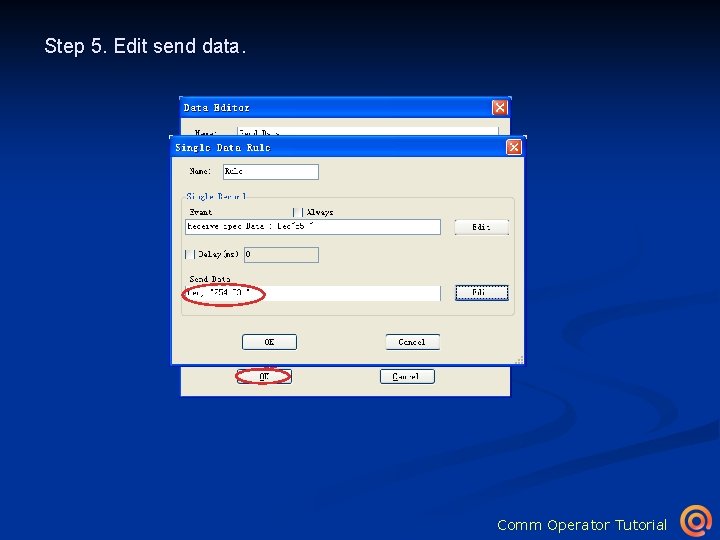The width and height of the screenshot is (720, 540).
Task: Toggle the Always checkbox
Action: [298, 212]
